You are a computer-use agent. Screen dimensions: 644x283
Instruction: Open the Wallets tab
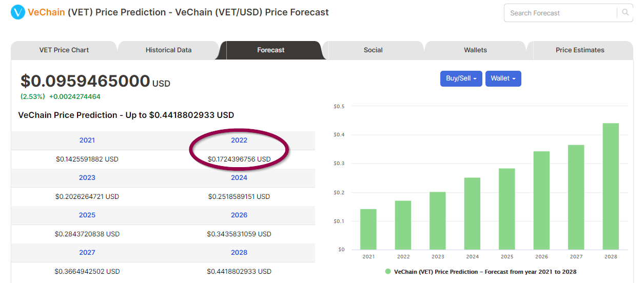[x=475, y=50]
